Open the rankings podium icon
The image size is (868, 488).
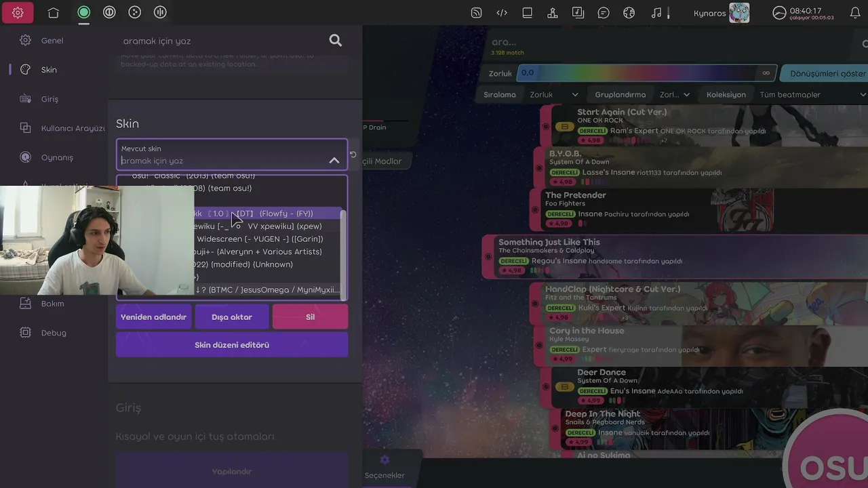click(x=553, y=13)
